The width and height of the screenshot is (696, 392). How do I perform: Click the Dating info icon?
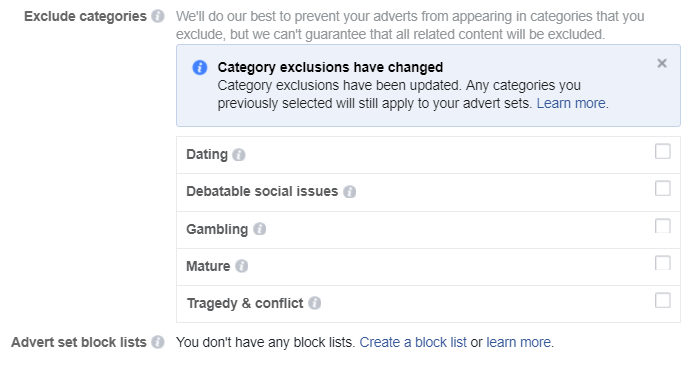239,154
